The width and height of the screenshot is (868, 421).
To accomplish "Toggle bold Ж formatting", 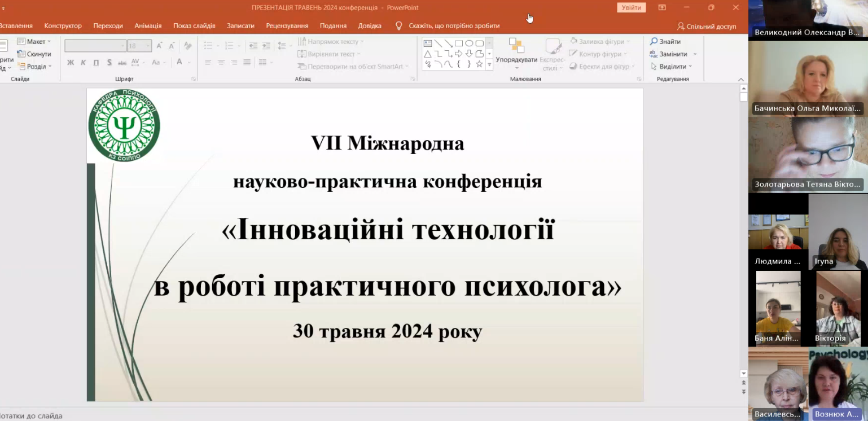I will click(71, 63).
